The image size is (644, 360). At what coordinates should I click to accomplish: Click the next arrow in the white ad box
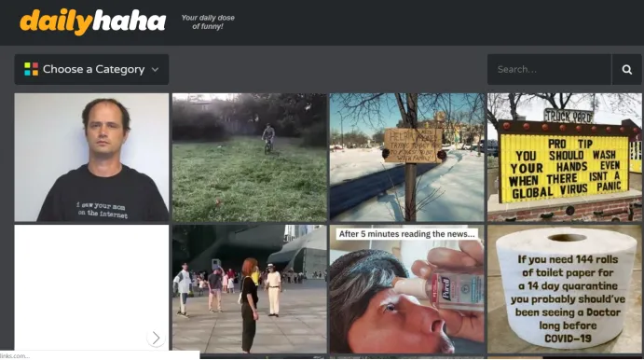(156, 338)
